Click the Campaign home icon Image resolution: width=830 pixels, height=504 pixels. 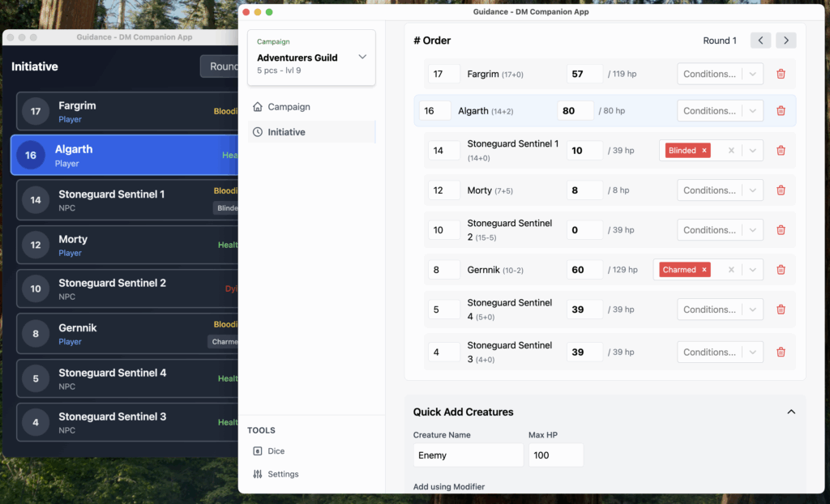tap(257, 106)
